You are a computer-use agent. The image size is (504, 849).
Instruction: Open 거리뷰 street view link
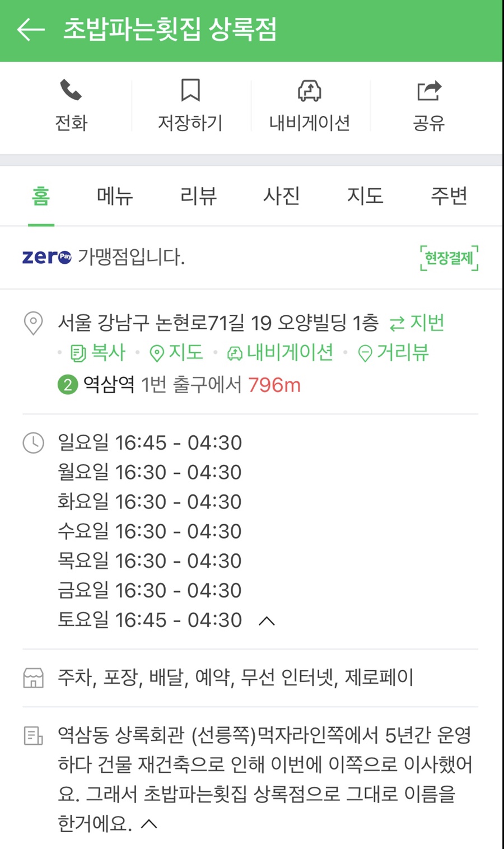394,353
